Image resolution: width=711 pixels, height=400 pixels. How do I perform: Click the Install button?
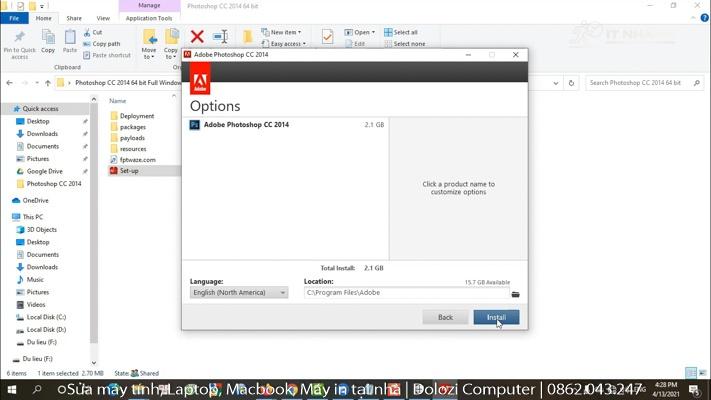pos(496,317)
